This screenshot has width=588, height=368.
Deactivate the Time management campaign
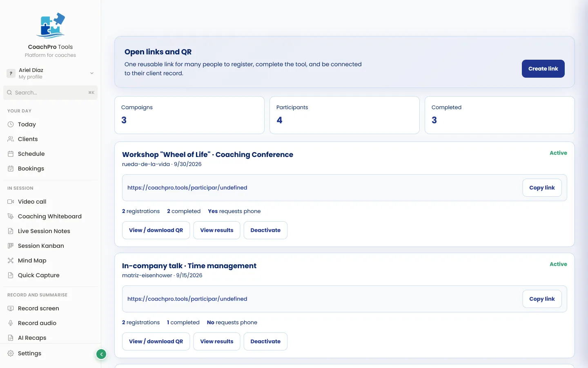(x=265, y=341)
